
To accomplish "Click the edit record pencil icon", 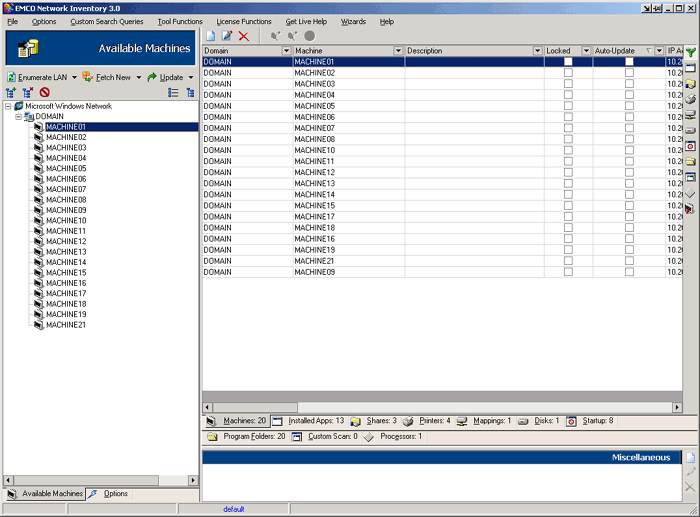I will [227, 36].
